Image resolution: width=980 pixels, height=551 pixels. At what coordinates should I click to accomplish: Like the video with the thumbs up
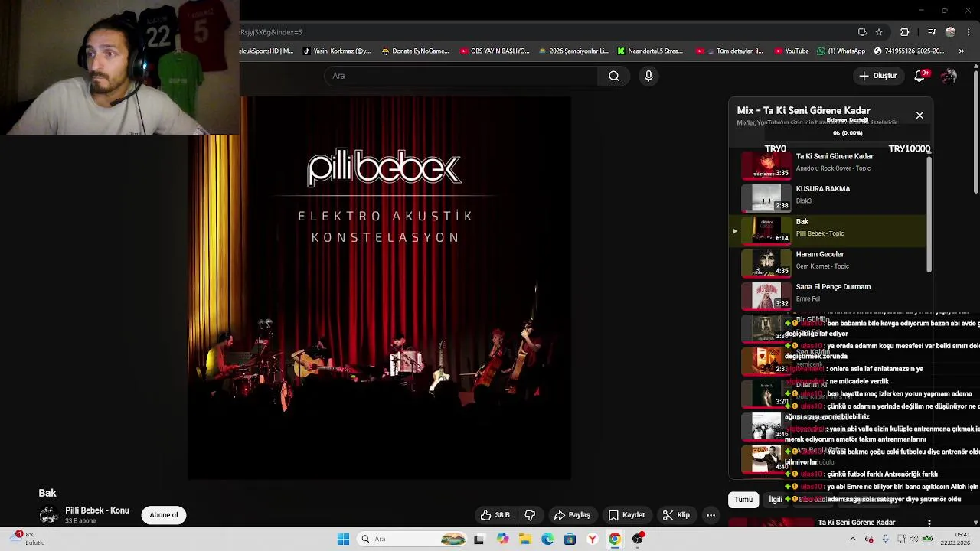495,515
